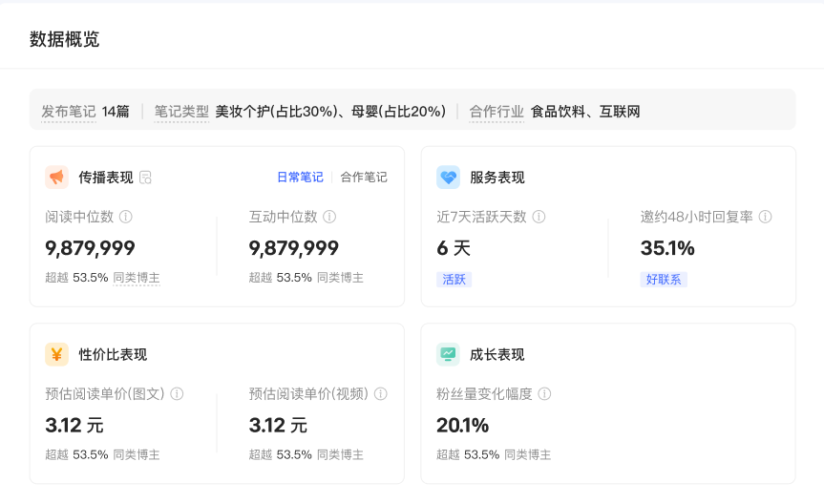Click info icon beside 互动中位数
Image resolution: width=824 pixels, height=504 pixels.
pos(329,217)
